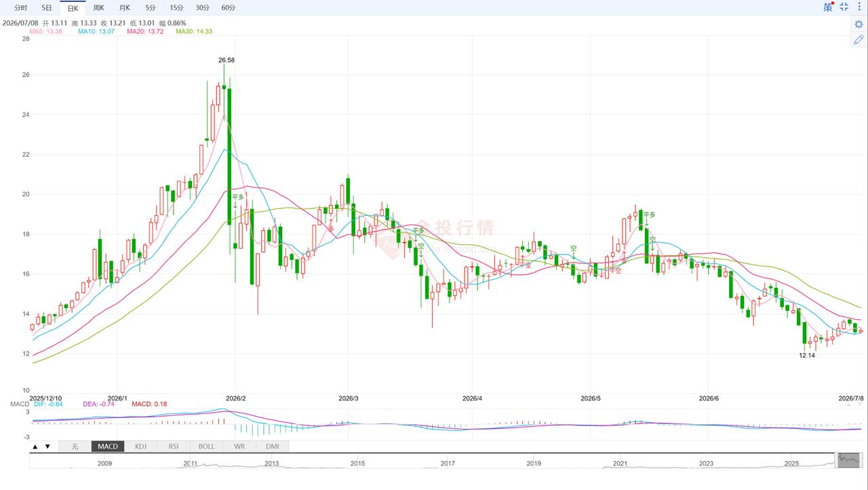Open chart settings gear icon
The width and height of the screenshot is (868, 490).
859,24
